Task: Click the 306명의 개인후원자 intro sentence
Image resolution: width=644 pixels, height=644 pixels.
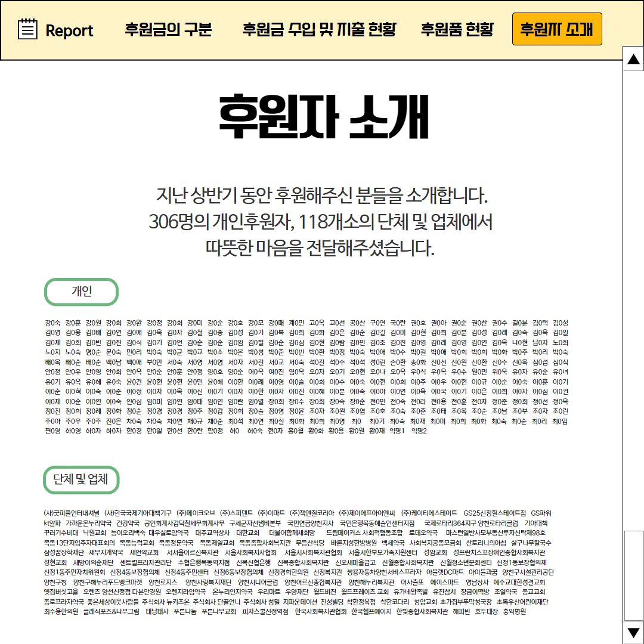Action: point(320,222)
